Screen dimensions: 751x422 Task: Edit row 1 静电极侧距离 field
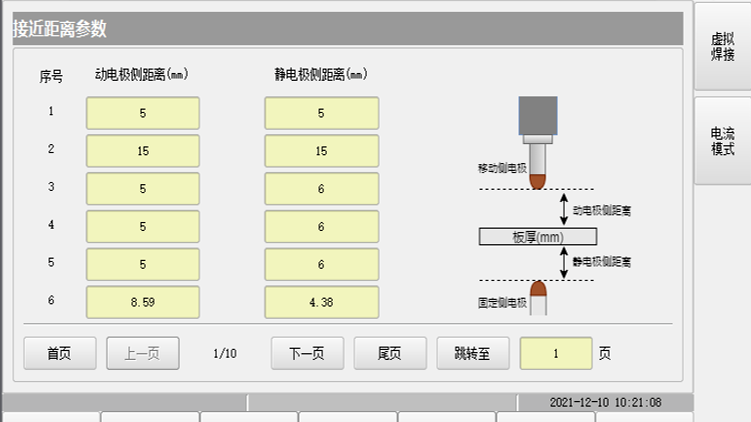pos(321,113)
